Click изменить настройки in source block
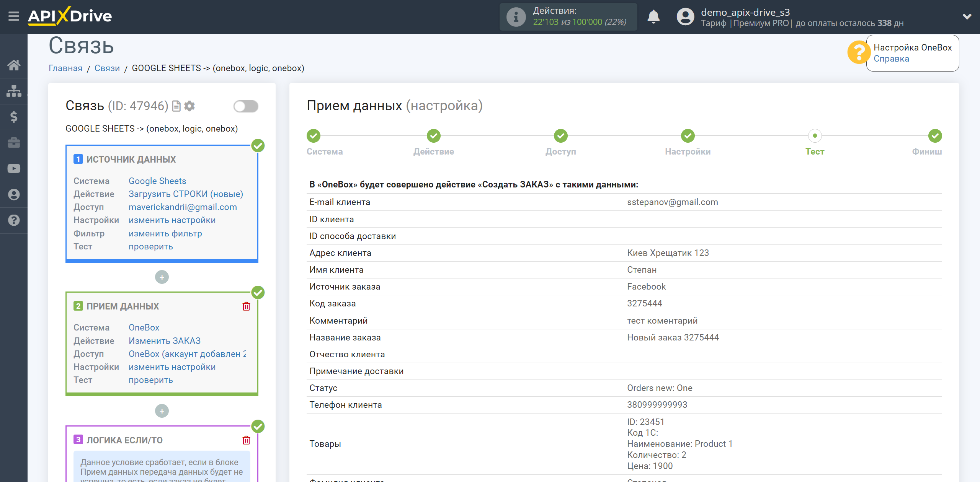The width and height of the screenshot is (980, 482). pyautogui.click(x=172, y=220)
